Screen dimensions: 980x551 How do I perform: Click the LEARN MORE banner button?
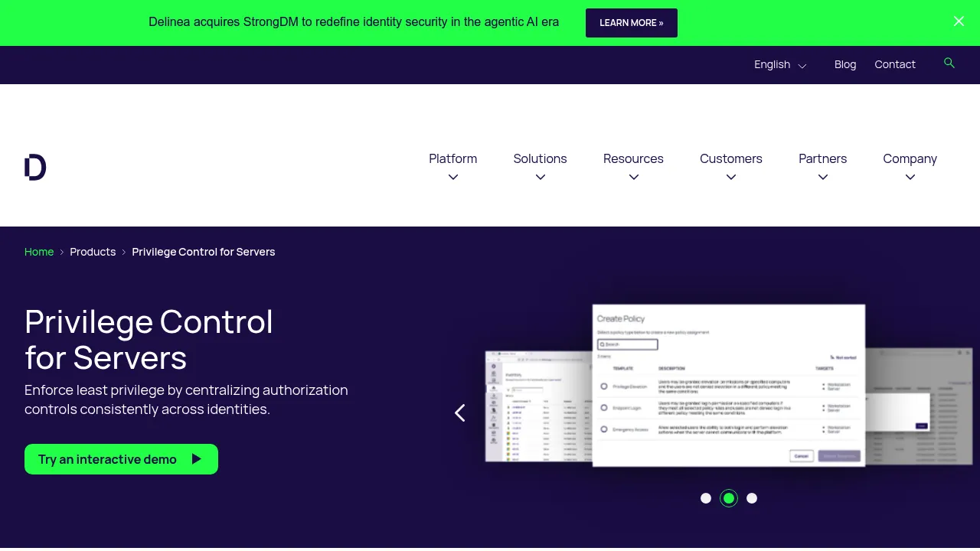coord(632,23)
